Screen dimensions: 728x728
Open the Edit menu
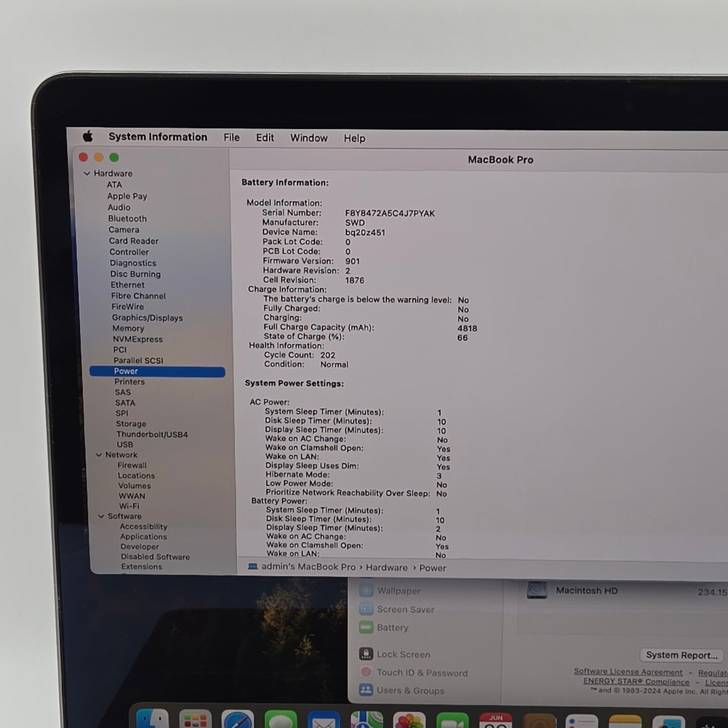point(264,138)
